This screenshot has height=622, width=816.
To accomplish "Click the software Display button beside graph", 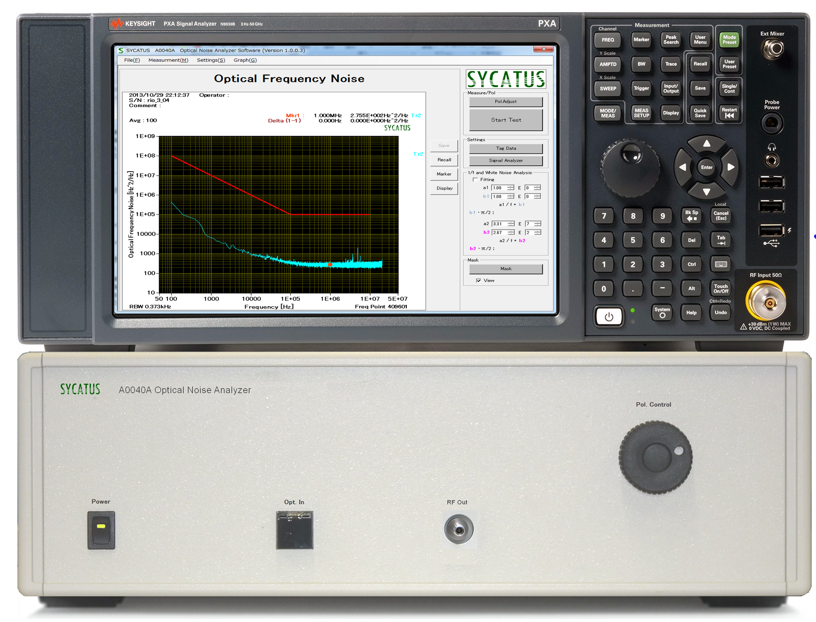I will point(444,188).
